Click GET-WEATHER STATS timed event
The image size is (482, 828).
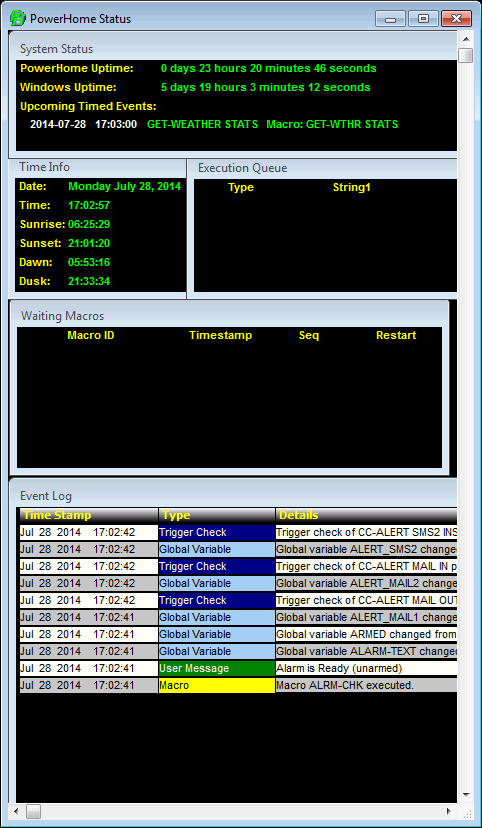pos(203,125)
